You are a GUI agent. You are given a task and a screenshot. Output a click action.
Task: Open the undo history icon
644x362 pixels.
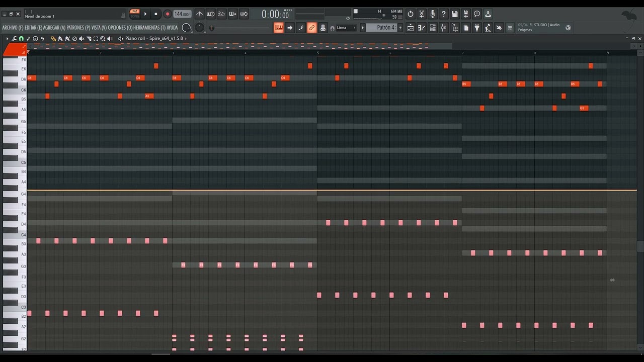411,14
